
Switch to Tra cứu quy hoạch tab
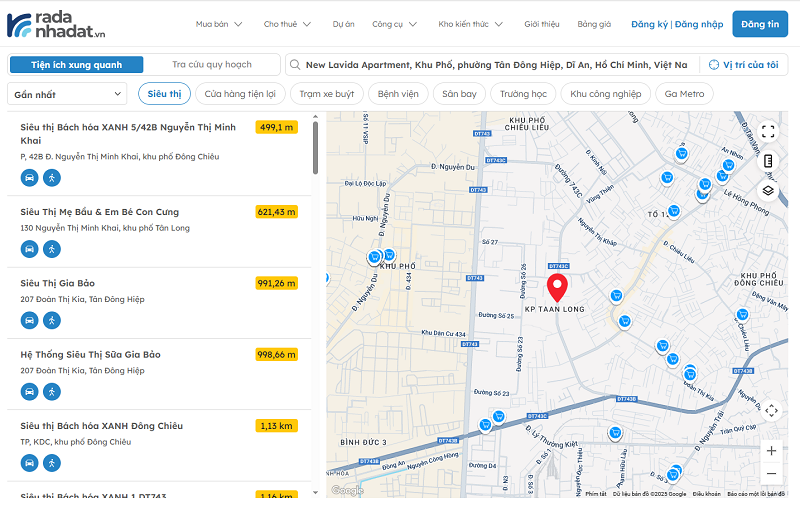coord(211,65)
